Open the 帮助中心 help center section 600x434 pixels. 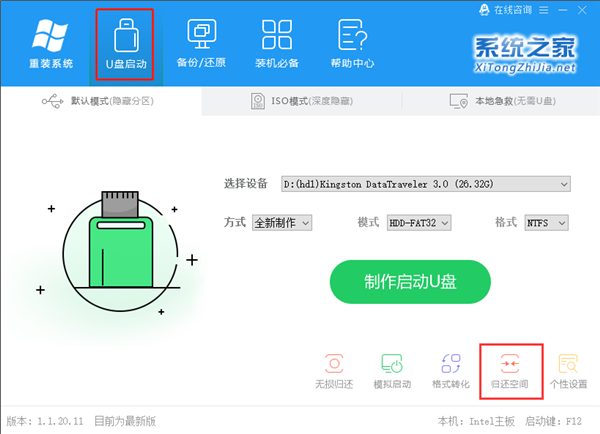point(352,44)
